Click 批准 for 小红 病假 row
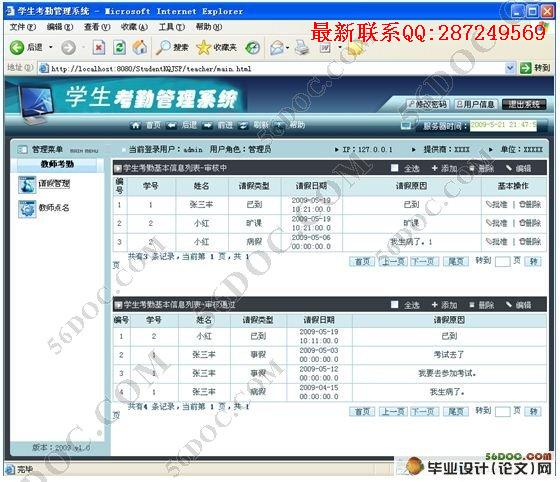560x482 pixels. [x=497, y=242]
